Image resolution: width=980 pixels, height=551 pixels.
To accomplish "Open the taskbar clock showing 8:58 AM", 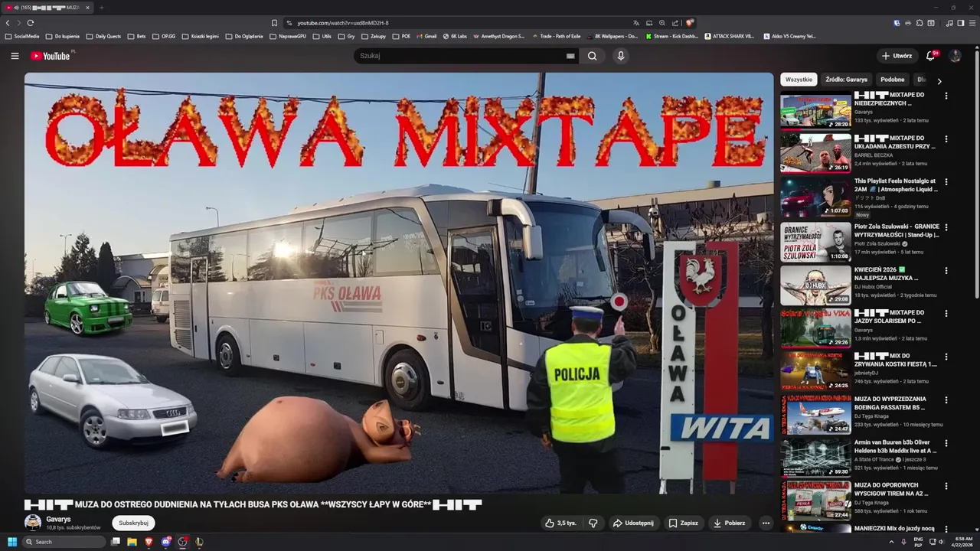I will [963, 542].
